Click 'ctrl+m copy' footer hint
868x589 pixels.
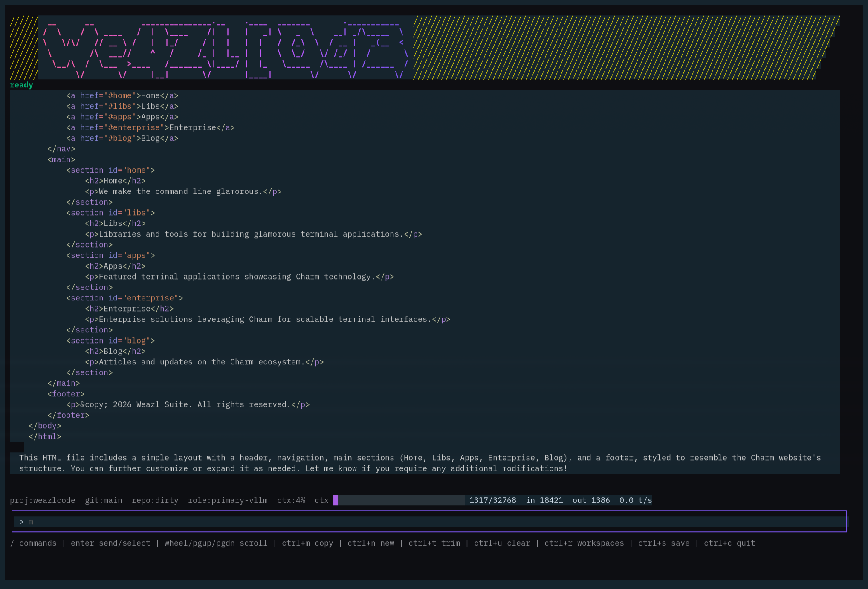coord(307,543)
